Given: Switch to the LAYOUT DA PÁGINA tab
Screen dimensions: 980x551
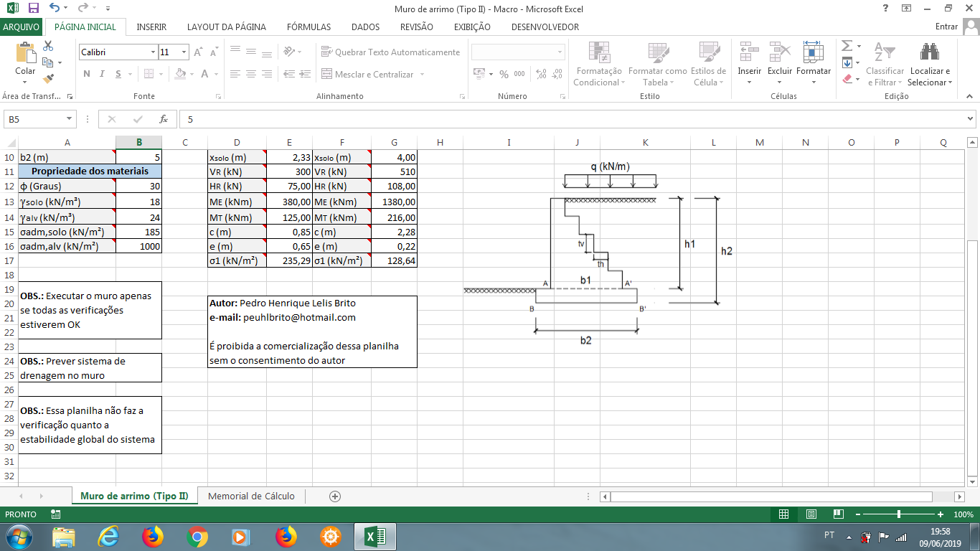Looking at the screenshot, I should 227,27.
